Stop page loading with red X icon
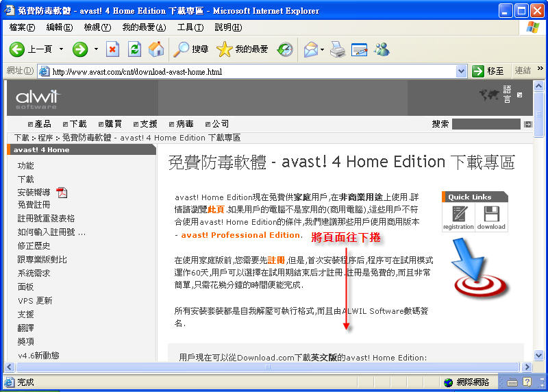This screenshot has height=392, width=548. pyautogui.click(x=112, y=49)
